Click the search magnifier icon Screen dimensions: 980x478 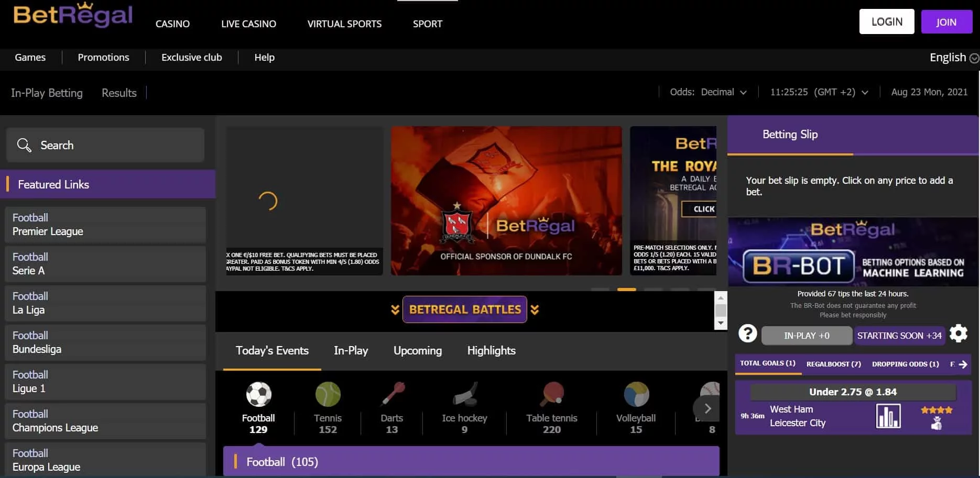[24, 145]
